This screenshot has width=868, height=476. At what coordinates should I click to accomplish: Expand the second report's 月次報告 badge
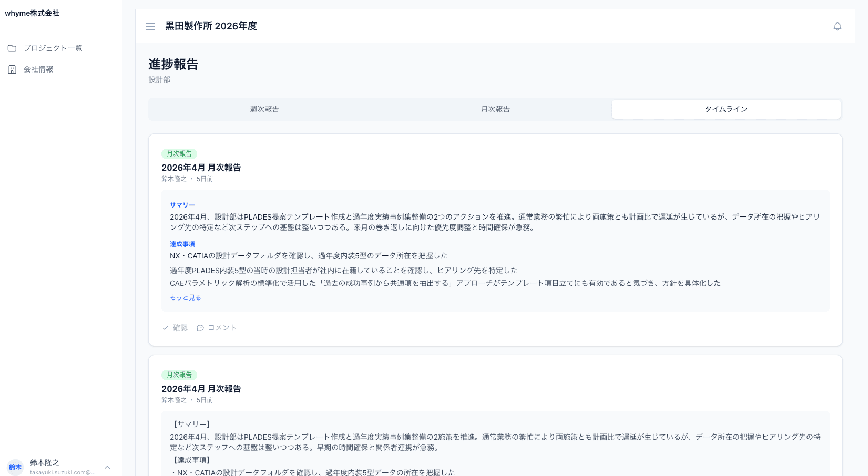pos(179,375)
